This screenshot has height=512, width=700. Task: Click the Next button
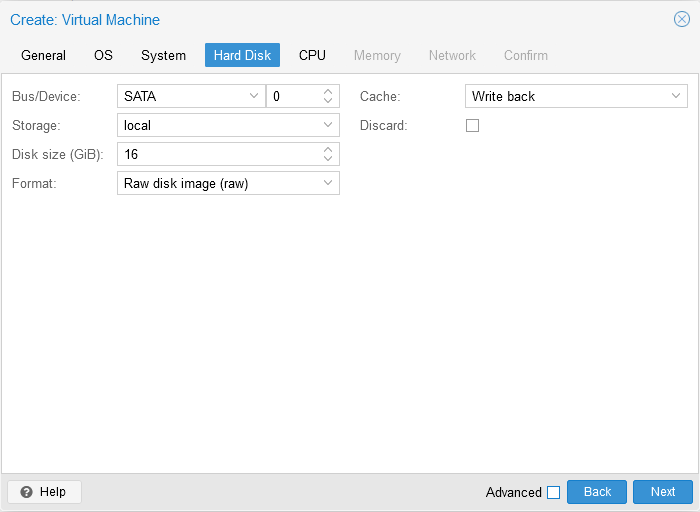click(662, 492)
